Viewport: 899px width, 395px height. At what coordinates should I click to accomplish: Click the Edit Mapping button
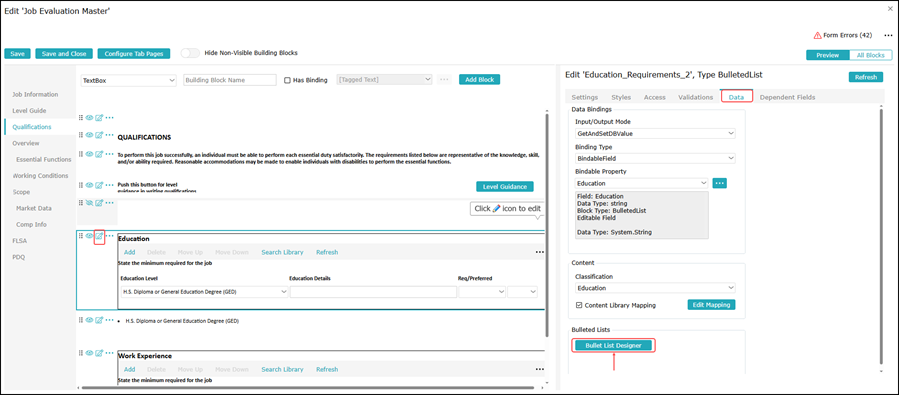pos(711,305)
